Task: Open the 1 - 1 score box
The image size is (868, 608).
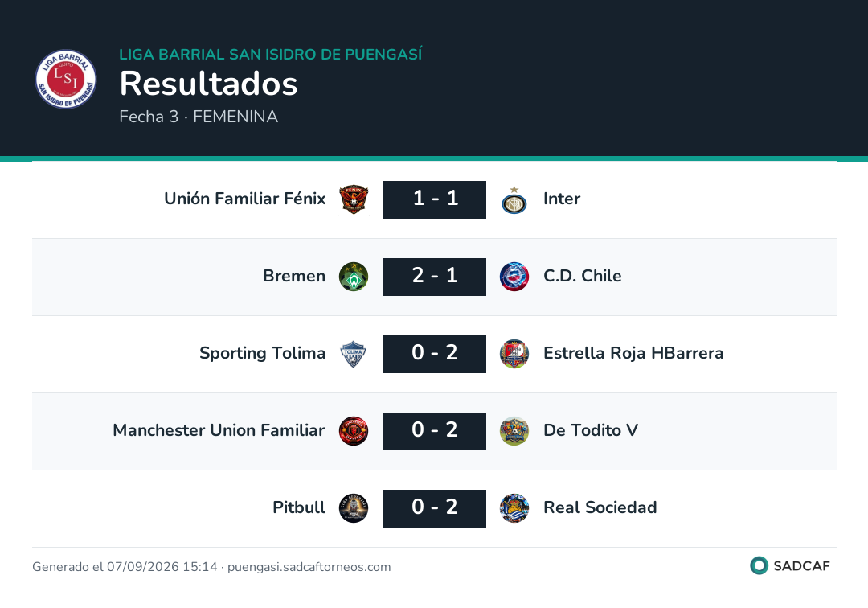Action: pyautogui.click(x=435, y=199)
